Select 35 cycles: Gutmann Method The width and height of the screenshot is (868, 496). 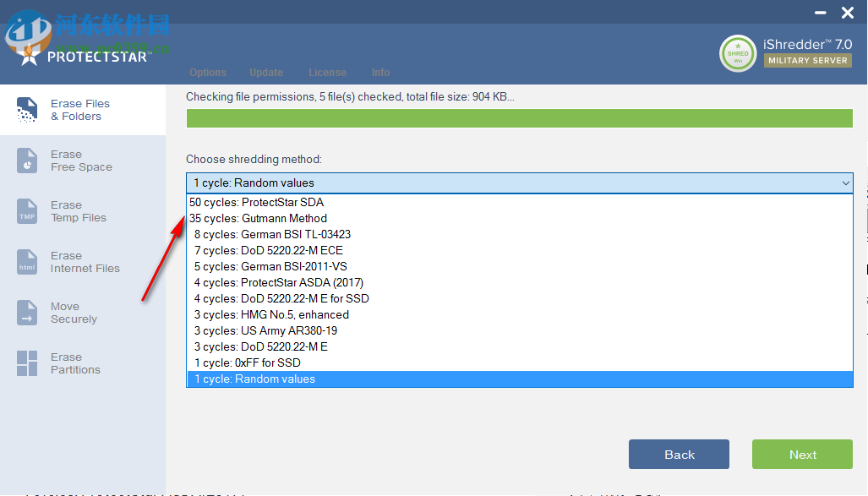point(519,218)
